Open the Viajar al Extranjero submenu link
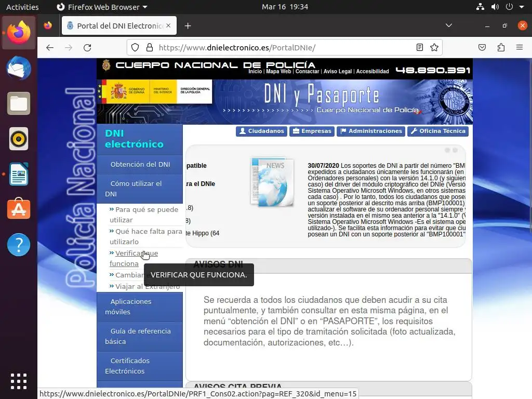Viewport: 532px width, 399px height. (x=148, y=286)
